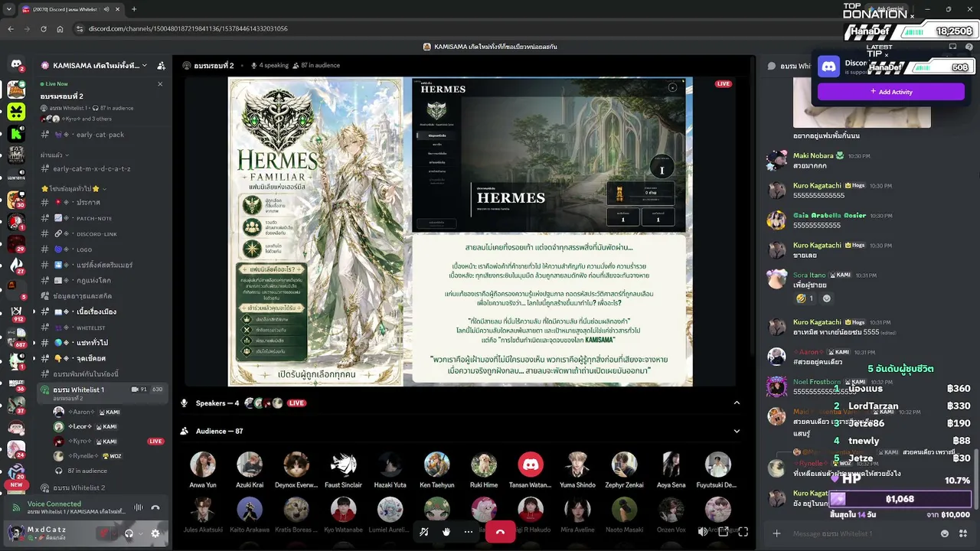Collapse the Audience section
Viewport: 980px width, 551px height.
pos(737,431)
